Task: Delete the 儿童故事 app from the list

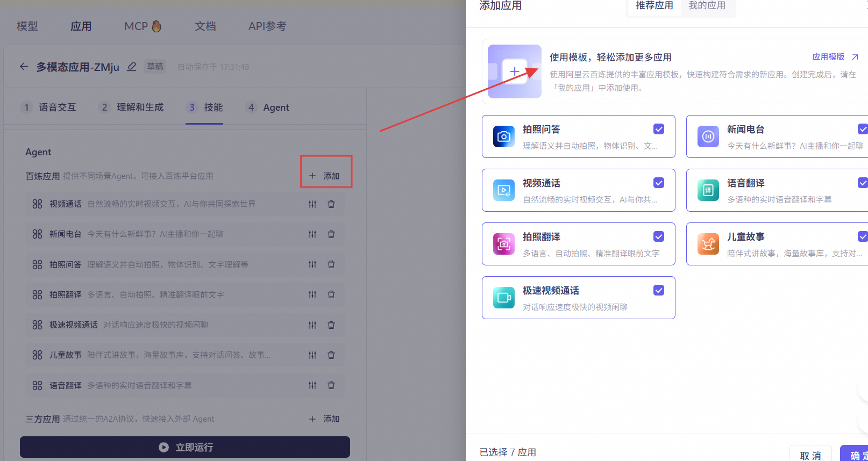Action: tap(331, 355)
